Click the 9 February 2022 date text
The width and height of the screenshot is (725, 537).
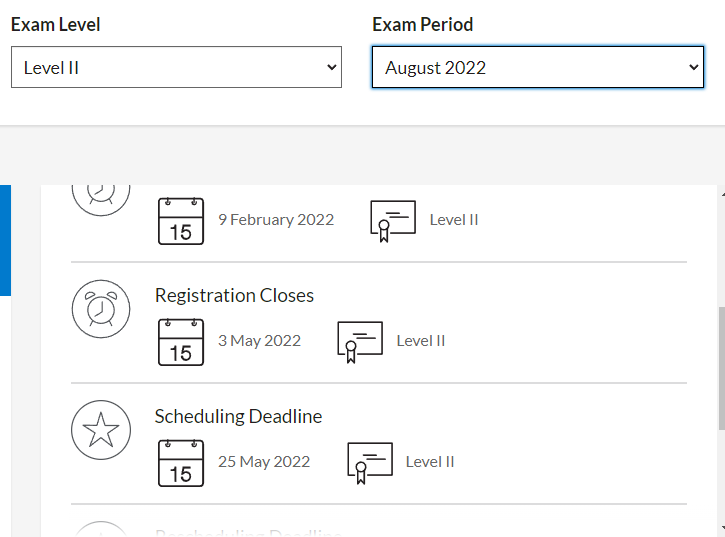[x=276, y=219]
